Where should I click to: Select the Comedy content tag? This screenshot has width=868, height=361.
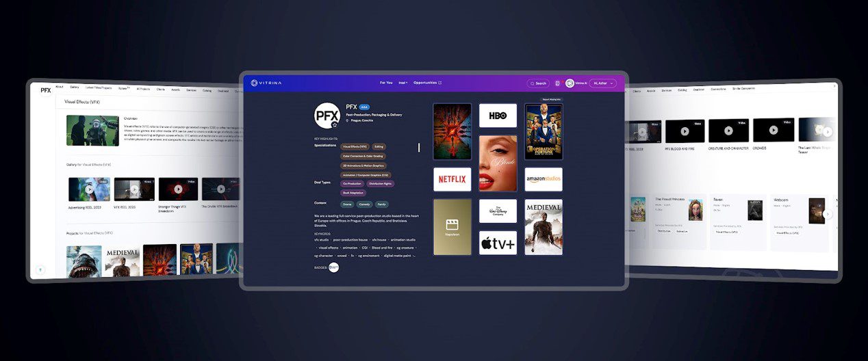tap(364, 204)
